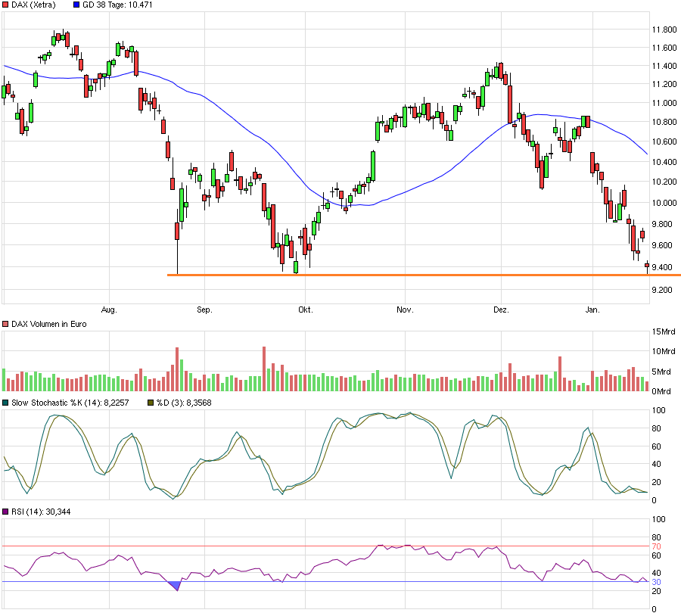This screenshot has height=616, width=681.
Task: Select the Jan. axis label
Action: coord(593,310)
